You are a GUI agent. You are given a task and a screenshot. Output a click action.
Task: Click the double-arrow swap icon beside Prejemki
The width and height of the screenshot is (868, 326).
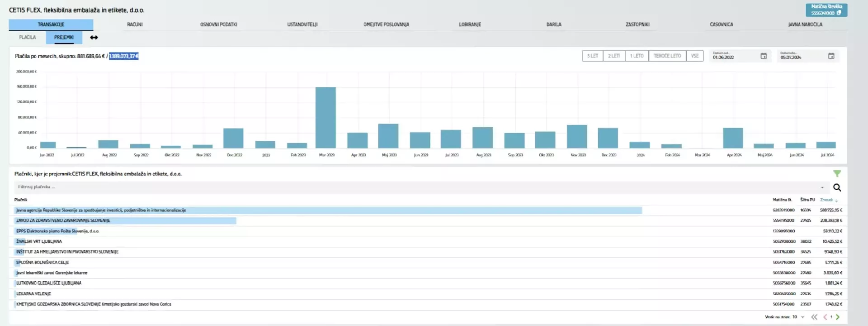[x=94, y=38]
